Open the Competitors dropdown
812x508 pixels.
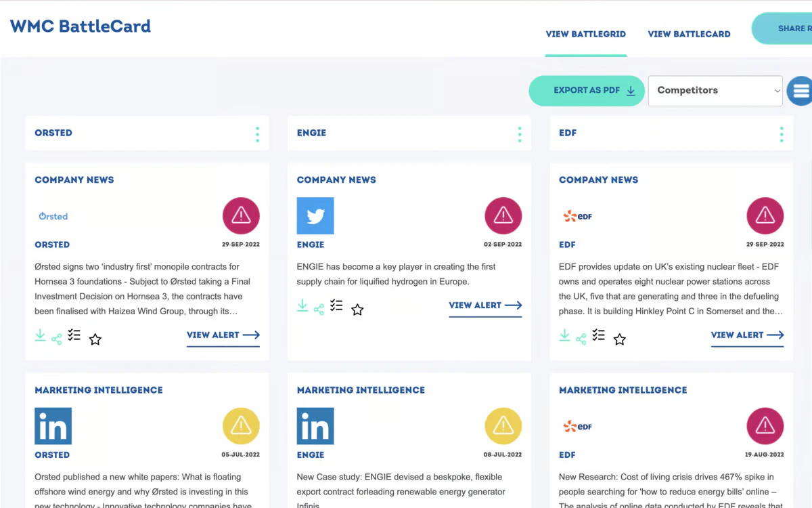[715, 90]
